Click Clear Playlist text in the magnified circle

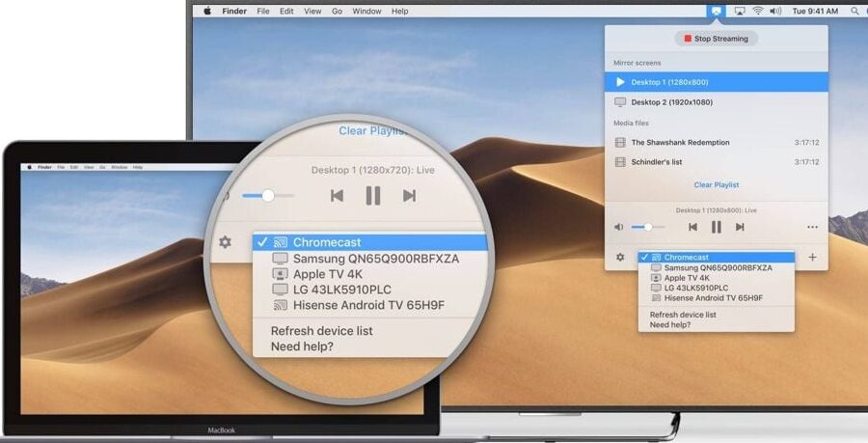(x=373, y=130)
